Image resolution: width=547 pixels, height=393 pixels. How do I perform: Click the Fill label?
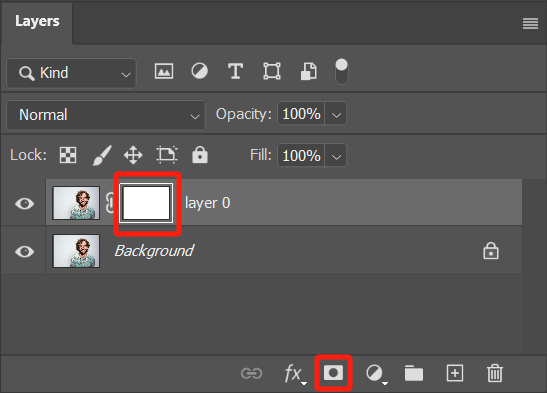tap(261, 155)
